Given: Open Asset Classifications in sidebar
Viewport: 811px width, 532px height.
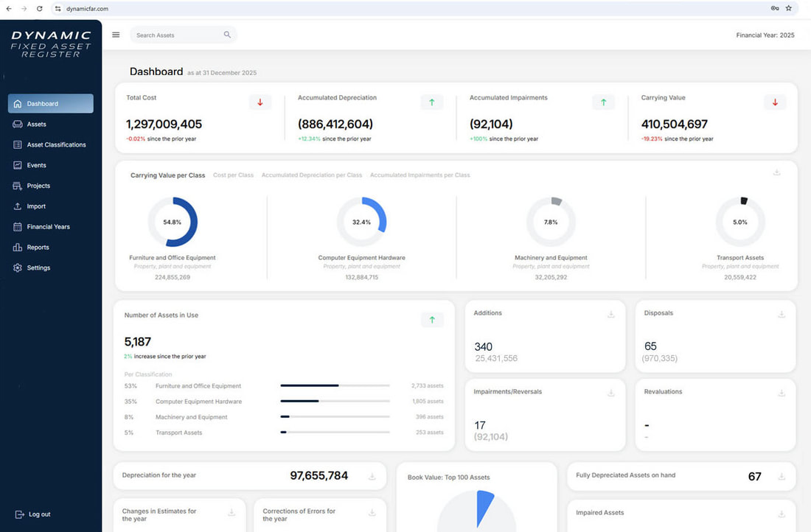Looking at the screenshot, I should pos(56,145).
